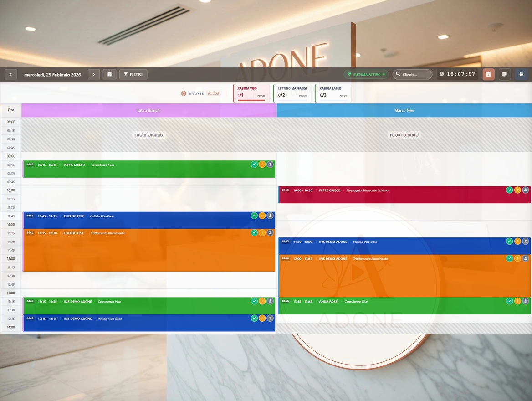Confirm appointment #462 with green check
This screenshot has width=532, height=401.
(x=254, y=232)
